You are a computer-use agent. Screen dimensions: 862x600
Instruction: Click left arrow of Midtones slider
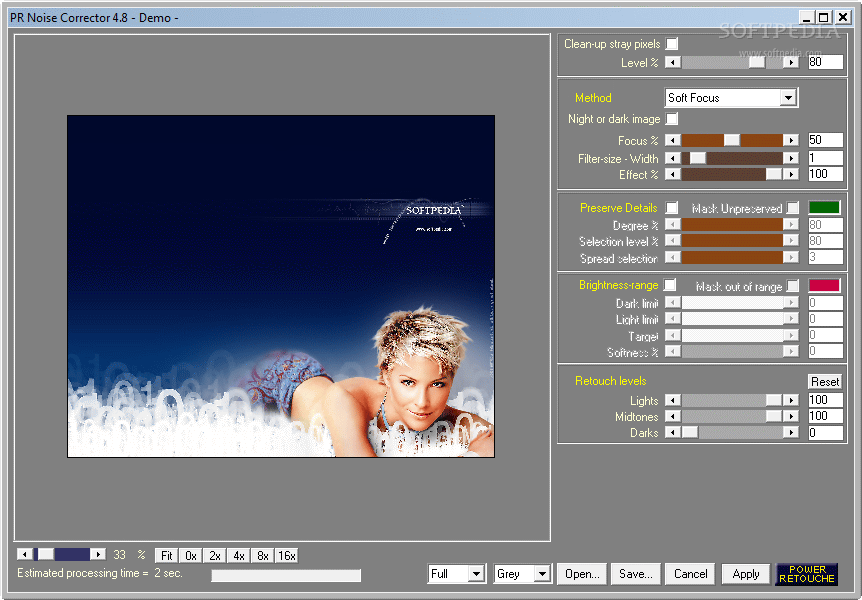[672, 416]
